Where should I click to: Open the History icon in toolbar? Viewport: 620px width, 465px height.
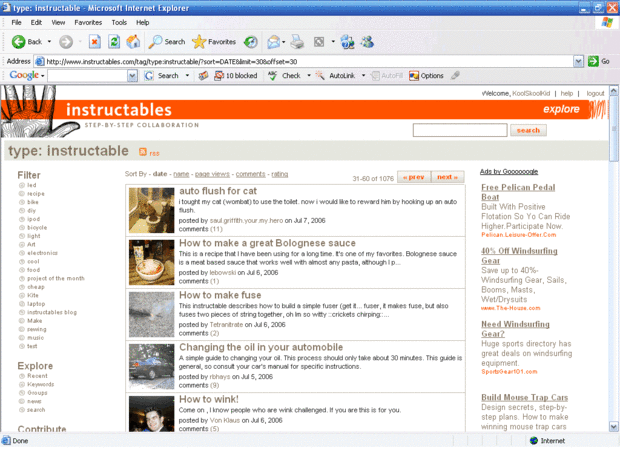[250, 42]
